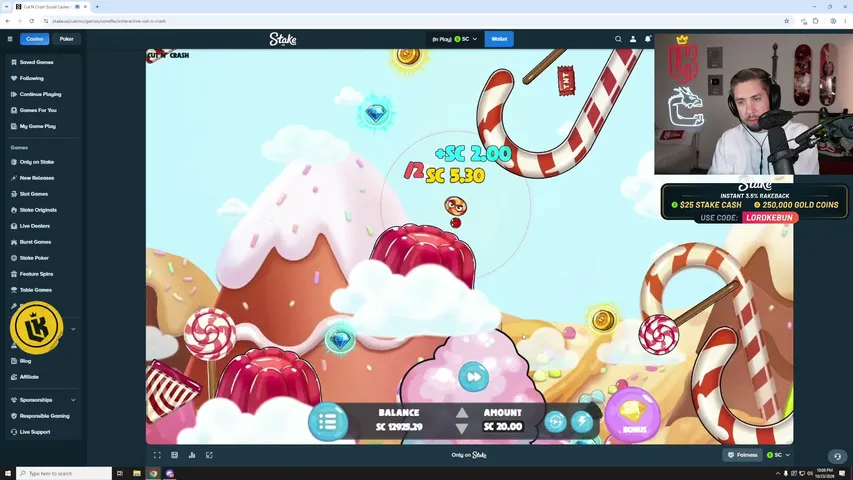This screenshot has width=853, height=480.
Task: Click the fast-forward button in game
Action: [x=473, y=377]
